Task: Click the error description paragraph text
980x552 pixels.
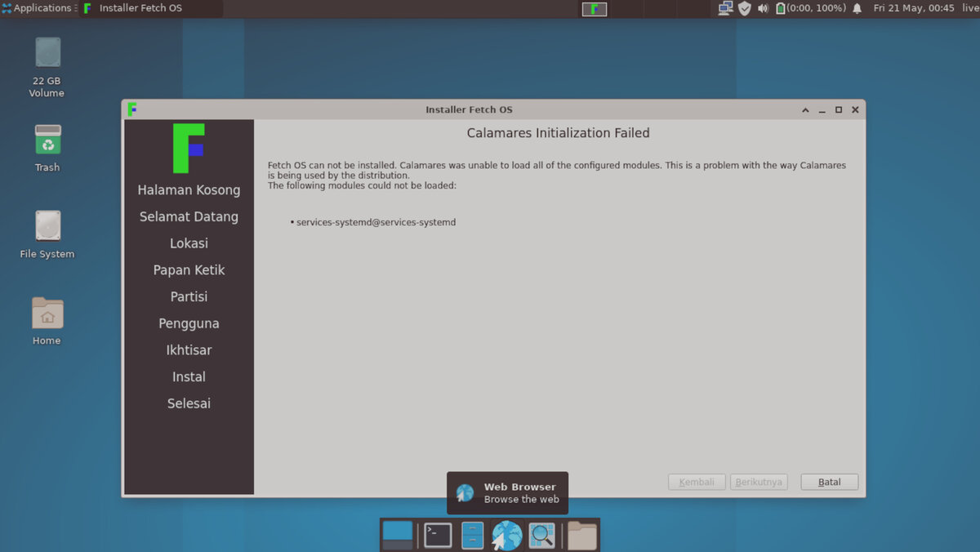Action: (557, 175)
